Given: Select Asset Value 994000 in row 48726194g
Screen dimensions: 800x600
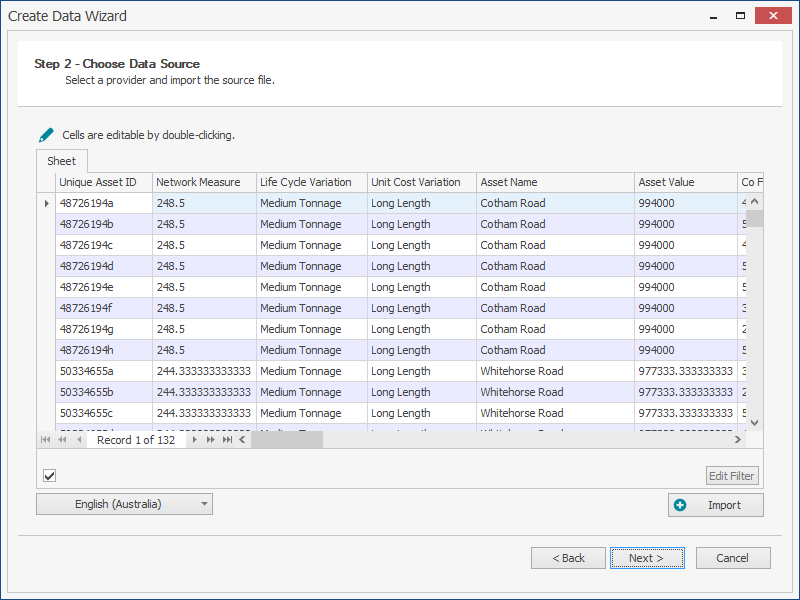Looking at the screenshot, I should point(686,329).
